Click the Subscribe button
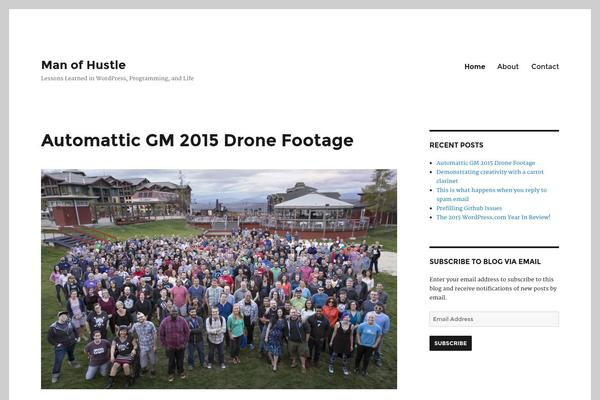The width and height of the screenshot is (600, 400). (450, 343)
